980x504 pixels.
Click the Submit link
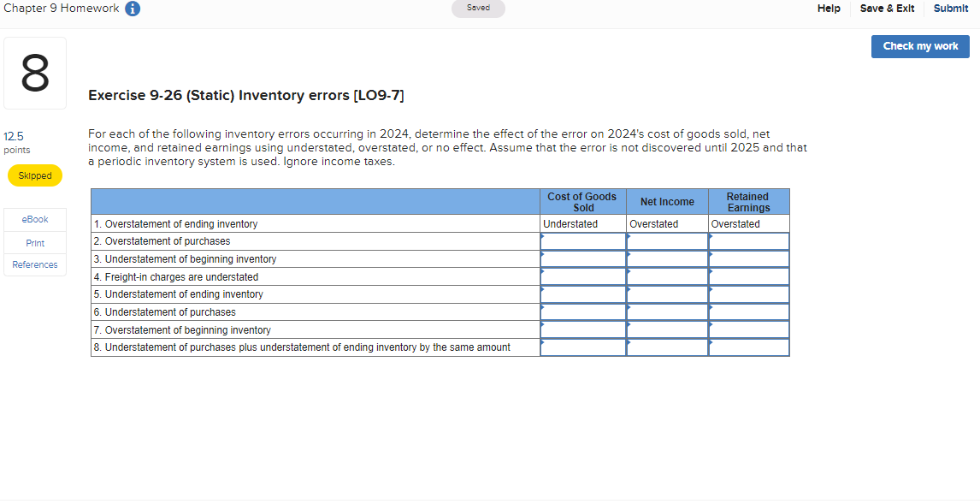(950, 9)
